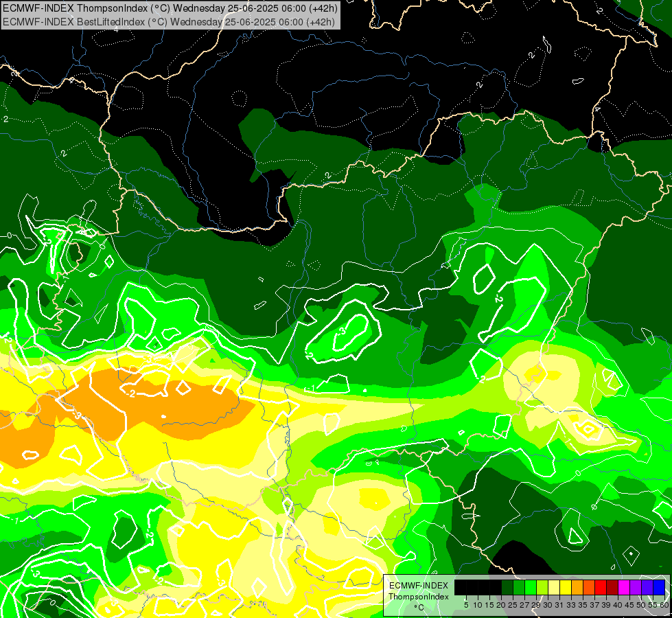This screenshot has height=618, width=672.
Task: Click the bright red 37–39 legend swatch
Action: pos(601,587)
